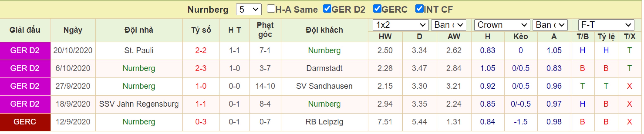Viewport: 644px width, 134px height.
Task: Uncheck the GER D2 league filter
Action: 327,9
